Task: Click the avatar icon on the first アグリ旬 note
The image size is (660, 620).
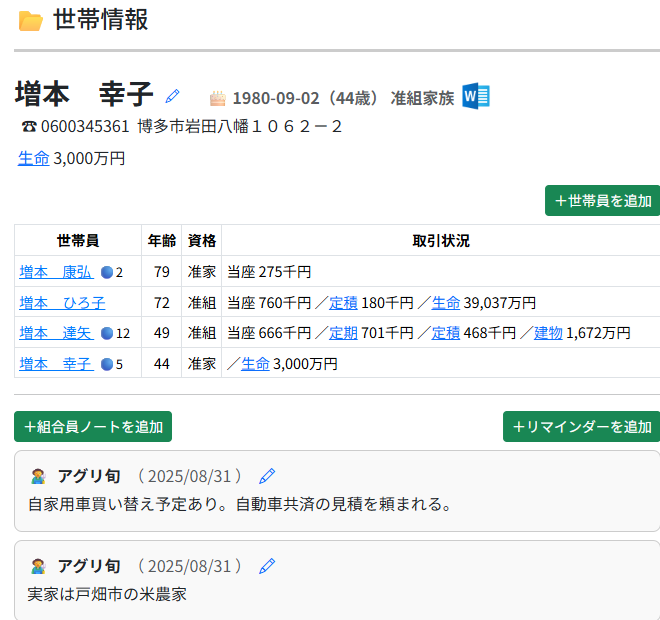Action: click(38, 476)
